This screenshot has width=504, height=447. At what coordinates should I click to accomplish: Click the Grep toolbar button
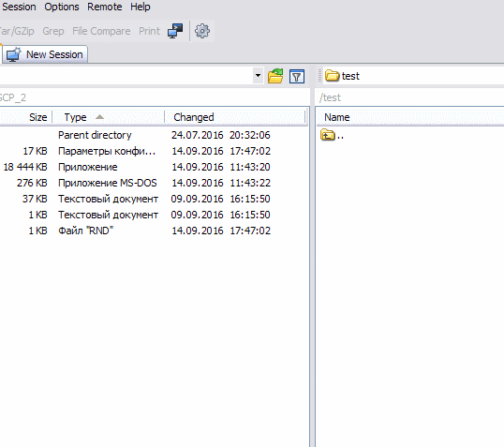coord(53,31)
